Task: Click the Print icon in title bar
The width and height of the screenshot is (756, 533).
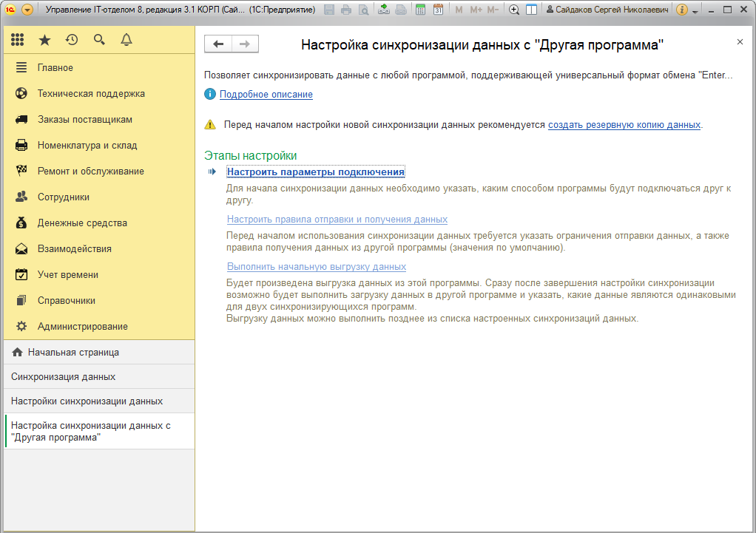Action: pyautogui.click(x=346, y=10)
